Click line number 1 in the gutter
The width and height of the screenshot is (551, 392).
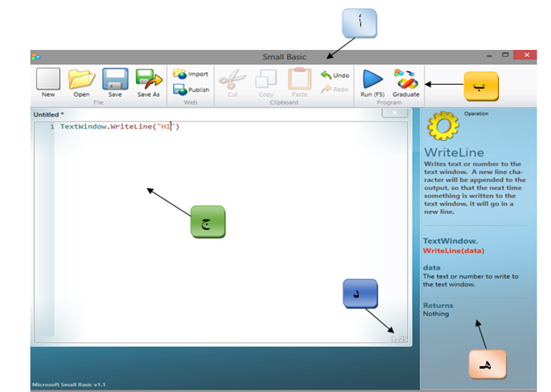coord(52,127)
